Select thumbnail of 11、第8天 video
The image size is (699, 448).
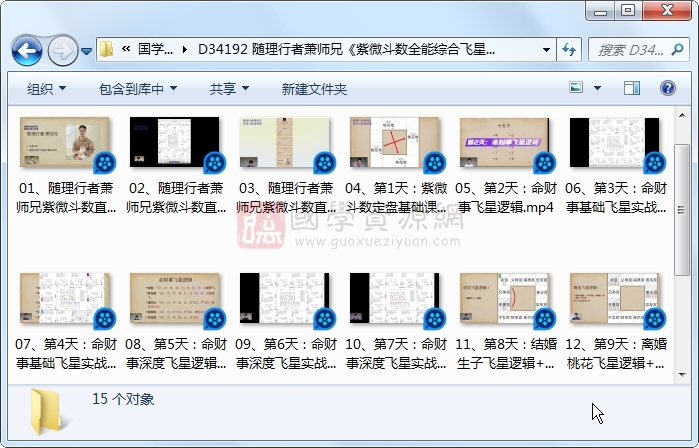click(505, 298)
